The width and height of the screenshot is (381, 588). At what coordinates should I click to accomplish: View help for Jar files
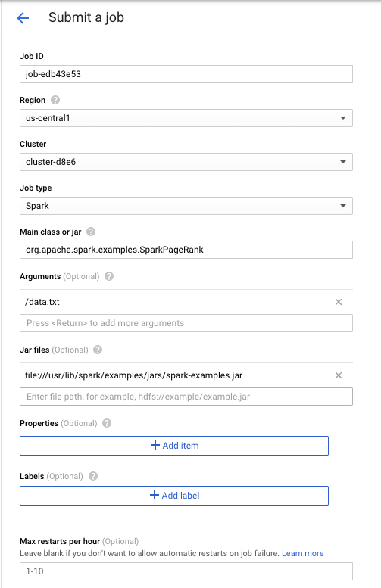point(98,350)
